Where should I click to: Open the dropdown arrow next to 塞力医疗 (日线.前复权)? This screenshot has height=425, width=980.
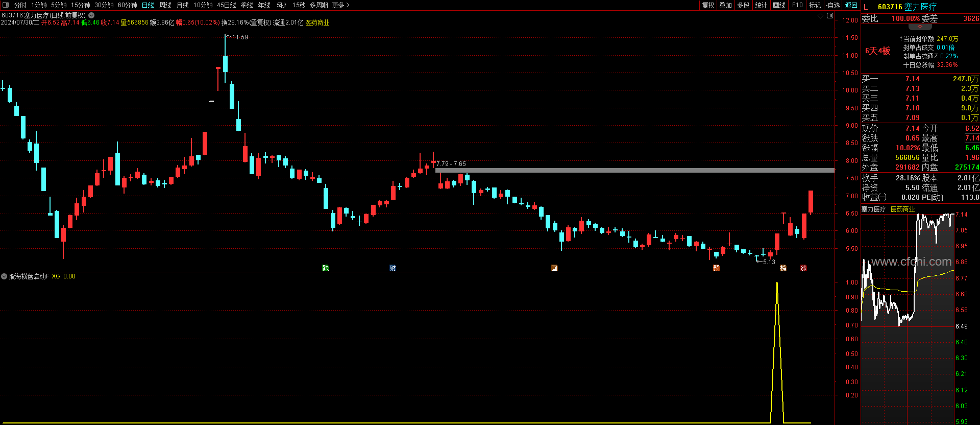coord(91,15)
